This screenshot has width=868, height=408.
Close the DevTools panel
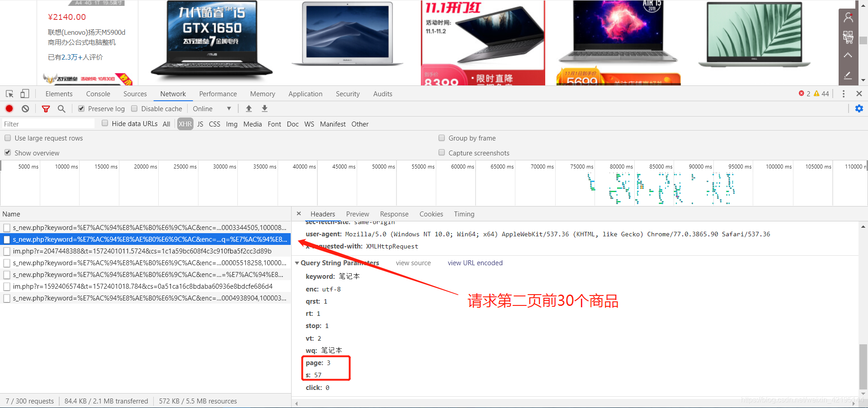pos(859,94)
